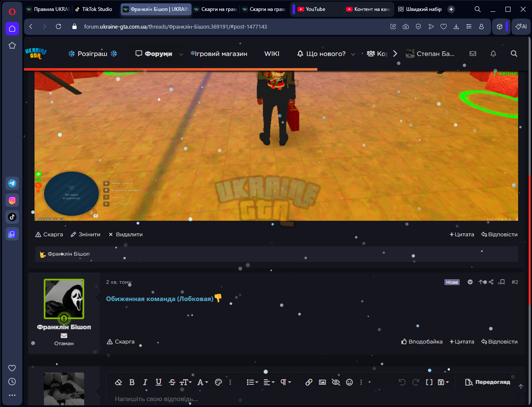
Task: Click the Передогляд preview button
Action: coord(487,382)
